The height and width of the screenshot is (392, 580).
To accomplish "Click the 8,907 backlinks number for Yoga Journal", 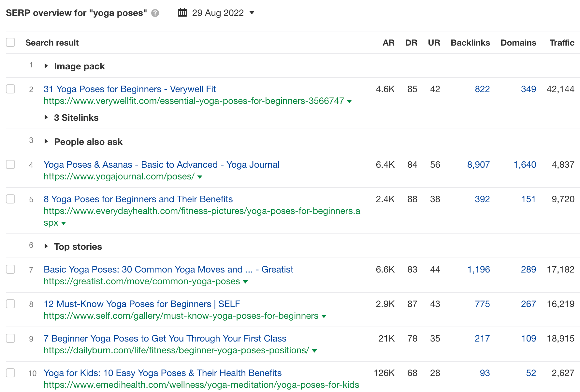I will point(478,165).
